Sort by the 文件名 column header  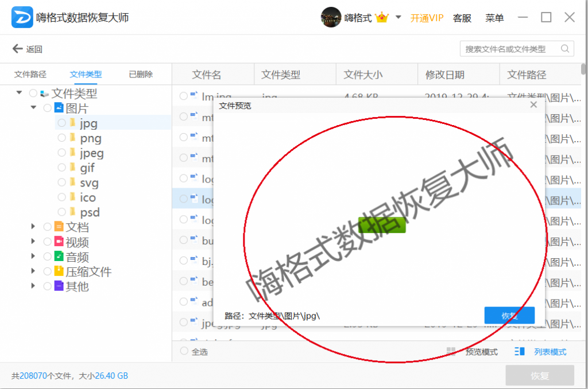(x=207, y=75)
